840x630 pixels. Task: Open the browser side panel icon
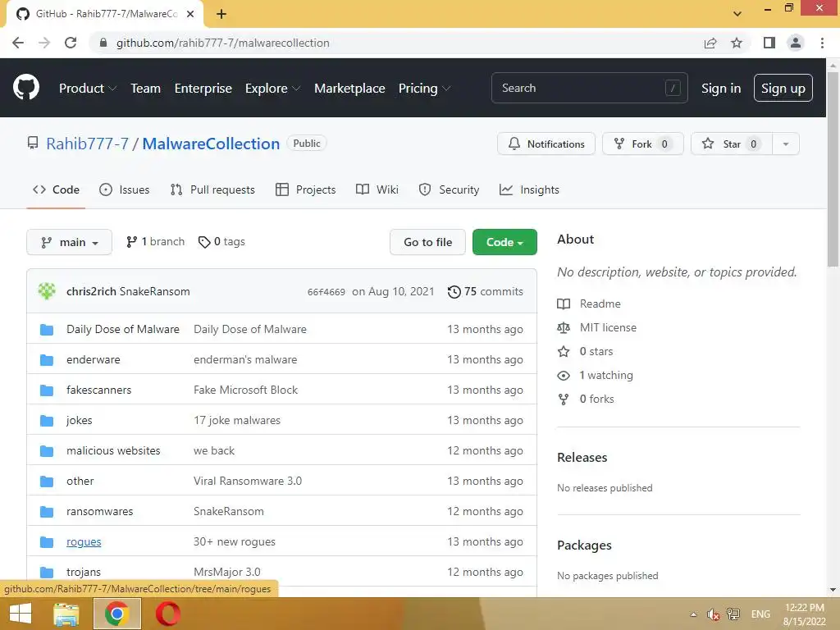[769, 43]
